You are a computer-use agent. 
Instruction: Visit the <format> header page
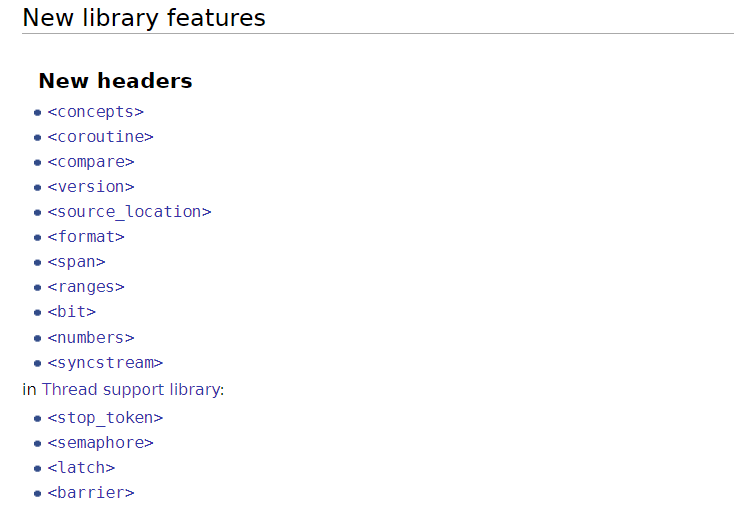(x=86, y=237)
